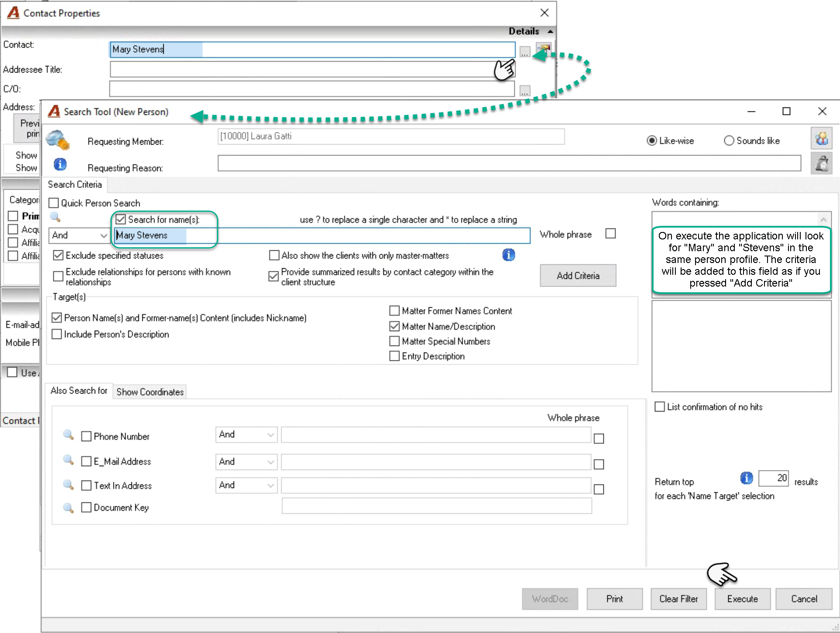Image resolution: width=840 pixels, height=633 pixels.
Task: Click the Print button
Action: click(x=614, y=599)
